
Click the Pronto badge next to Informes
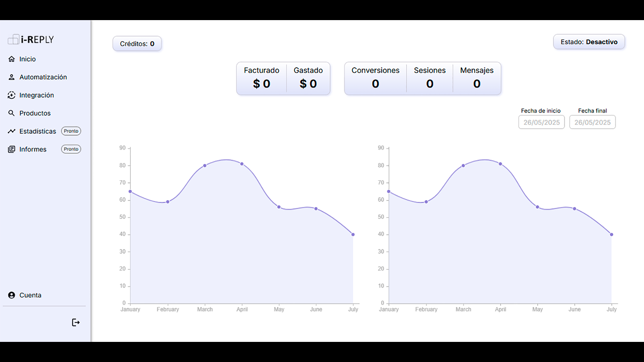pos(71,149)
